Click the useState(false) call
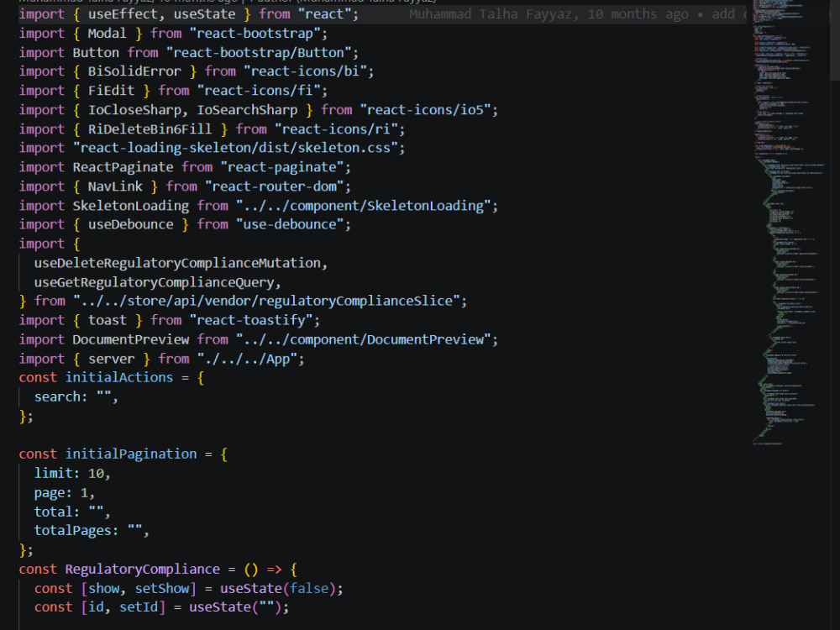Image resolution: width=840 pixels, height=630 pixels. (x=277, y=589)
